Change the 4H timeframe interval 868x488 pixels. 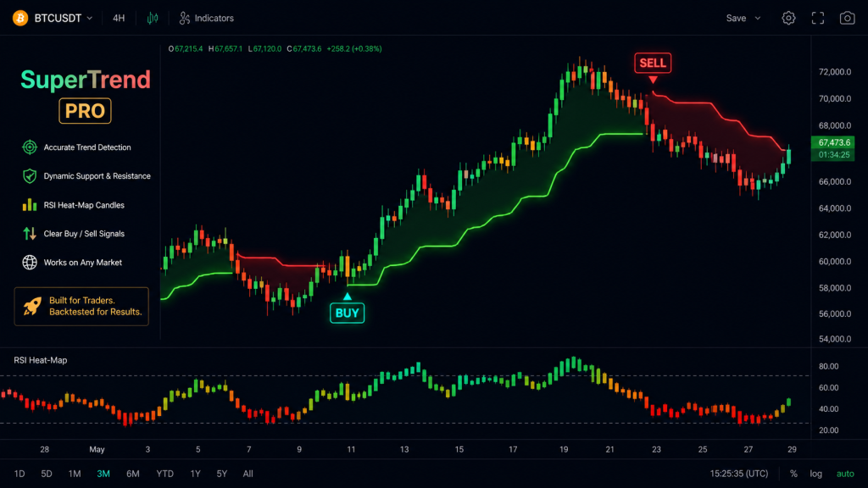click(x=119, y=19)
